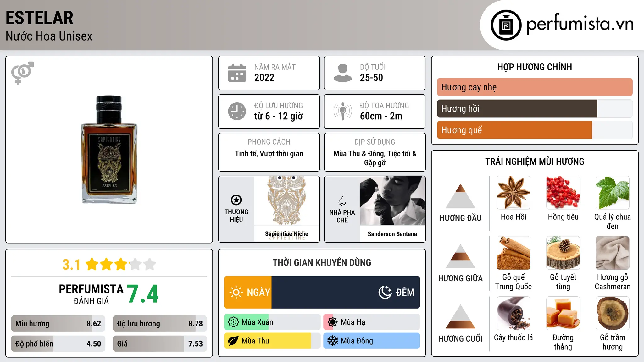Viewport: 644px width, 362px height.
Task: Open the Gỗ tuyết tùng cedarwood thumbnail
Action: (x=563, y=253)
